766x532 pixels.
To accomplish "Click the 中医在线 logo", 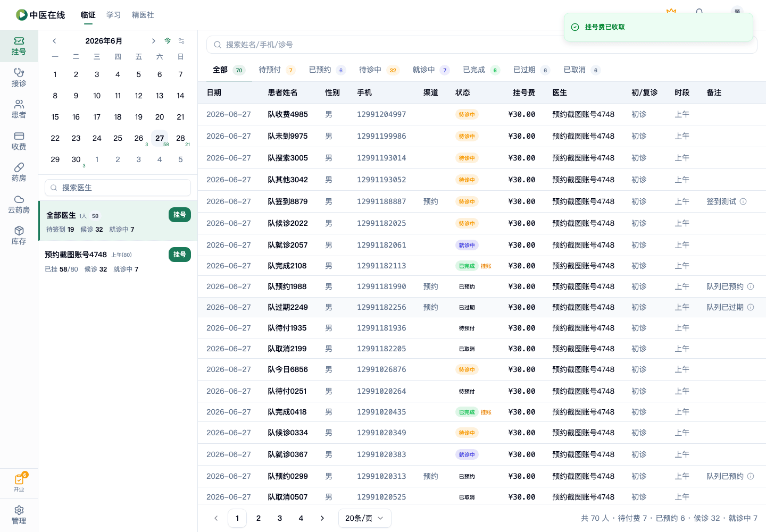I will point(40,15).
